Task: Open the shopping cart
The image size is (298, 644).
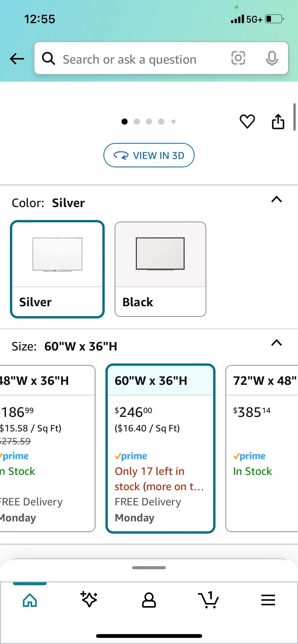Action: 208,600
